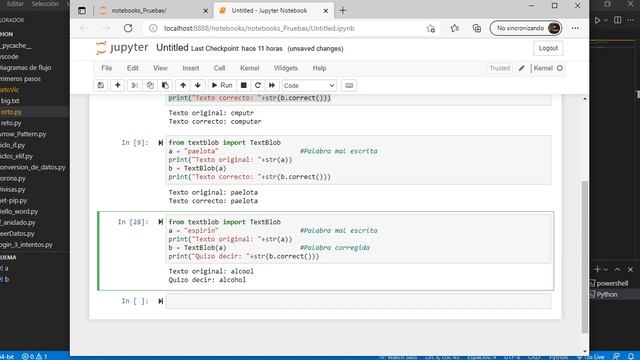Rename notebook by clicking Untitled title
Viewport: 640px width, 360px height.
(x=172, y=48)
